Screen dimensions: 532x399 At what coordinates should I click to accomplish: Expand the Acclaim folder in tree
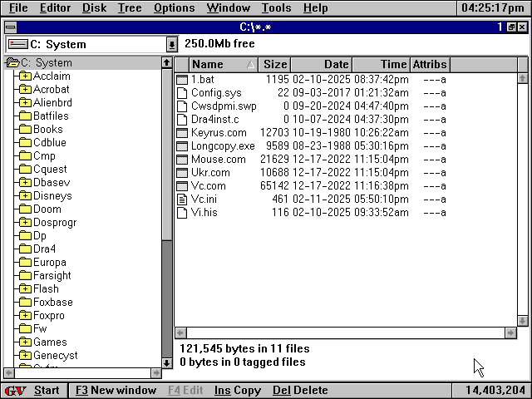25,76
